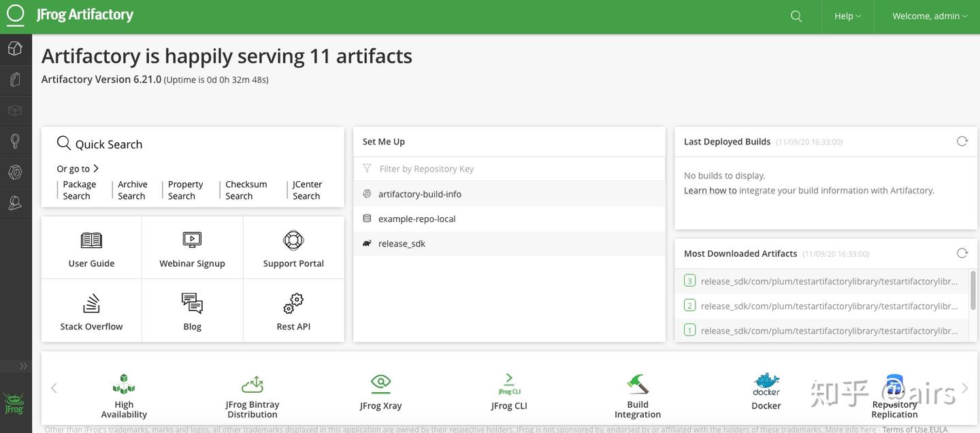Open JFrog CLI integration
Image resolution: width=980 pixels, height=433 pixels.
(509, 392)
